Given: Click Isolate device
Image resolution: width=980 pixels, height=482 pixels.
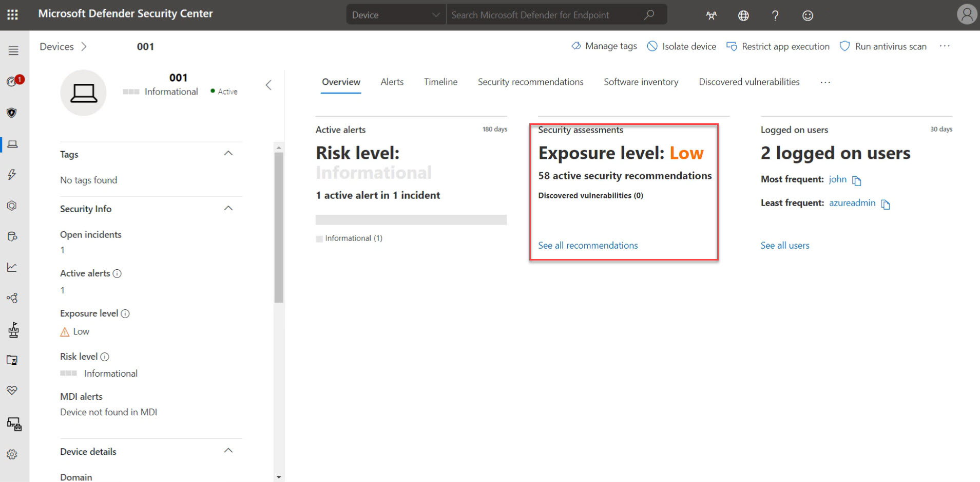Looking at the screenshot, I should click(x=681, y=46).
